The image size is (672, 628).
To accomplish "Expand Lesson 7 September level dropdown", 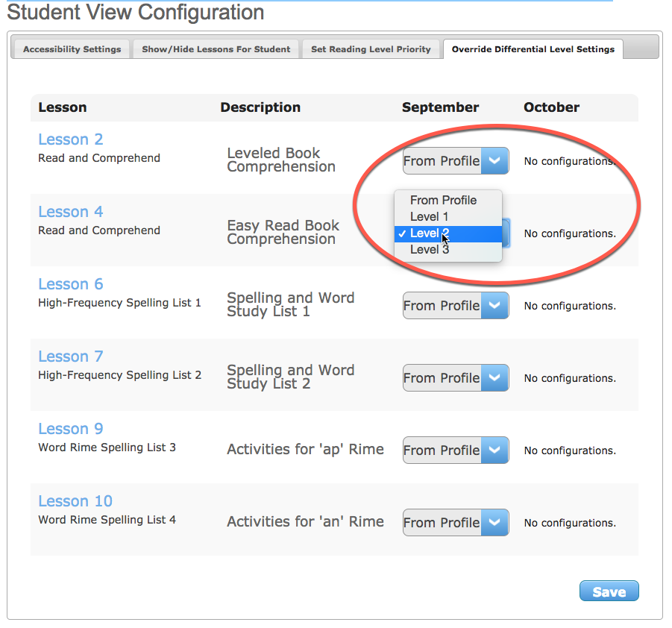I will [x=456, y=378].
